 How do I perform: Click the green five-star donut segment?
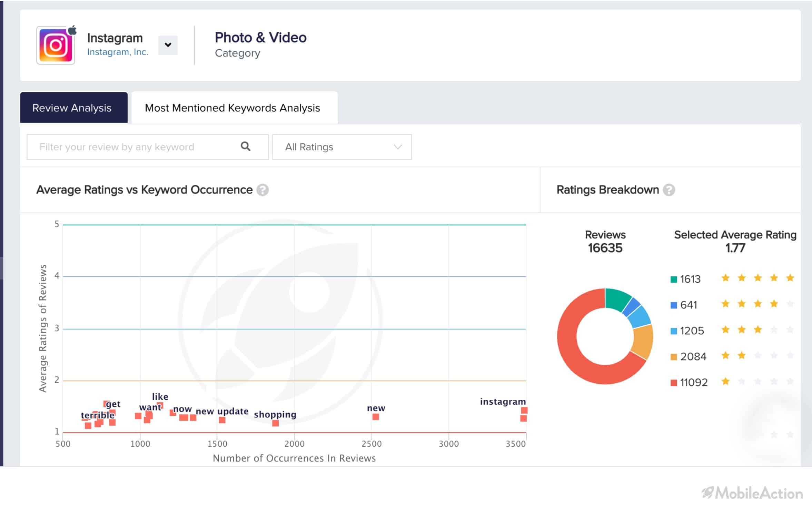pyautogui.click(x=616, y=298)
